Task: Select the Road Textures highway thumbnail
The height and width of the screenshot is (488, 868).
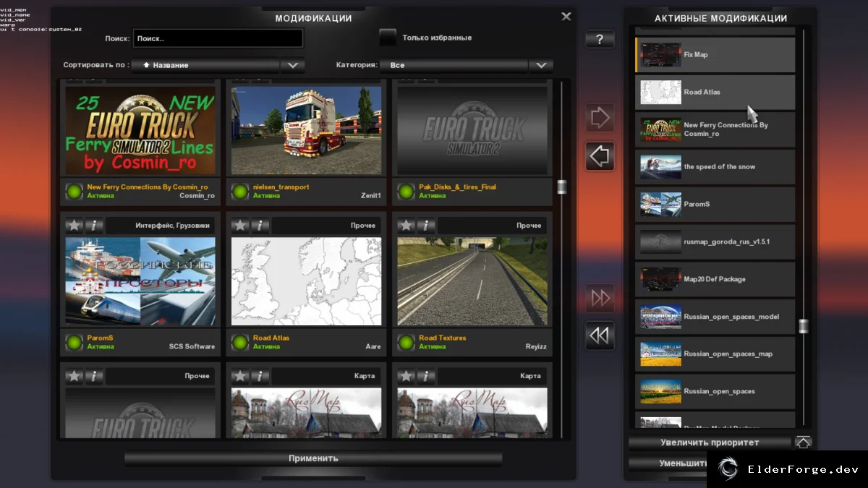Action: tap(472, 281)
